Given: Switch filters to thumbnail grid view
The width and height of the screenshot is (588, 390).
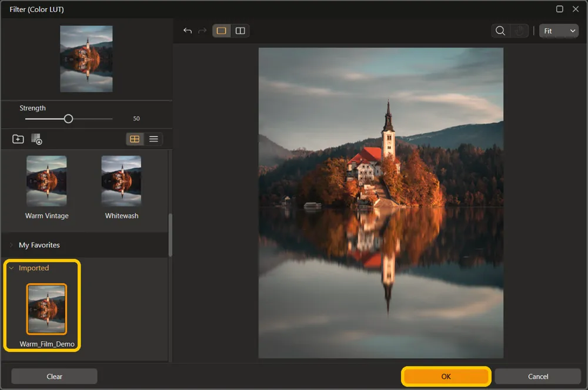Looking at the screenshot, I should click(x=135, y=139).
